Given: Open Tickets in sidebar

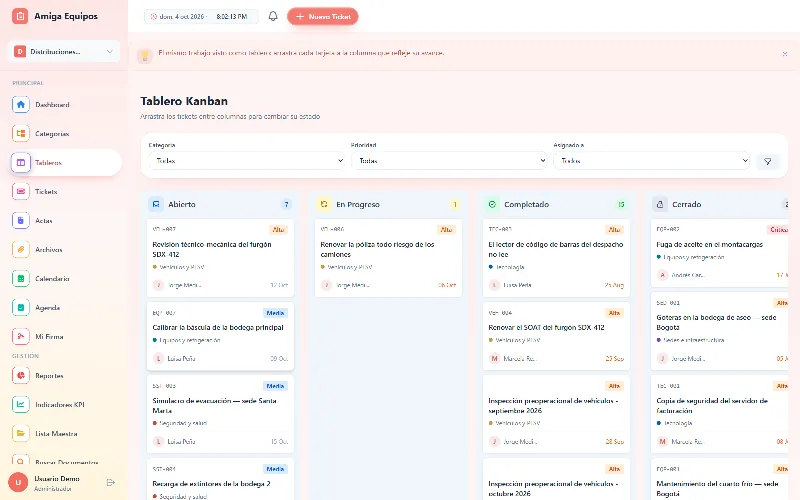Looking at the screenshot, I should point(65,192).
